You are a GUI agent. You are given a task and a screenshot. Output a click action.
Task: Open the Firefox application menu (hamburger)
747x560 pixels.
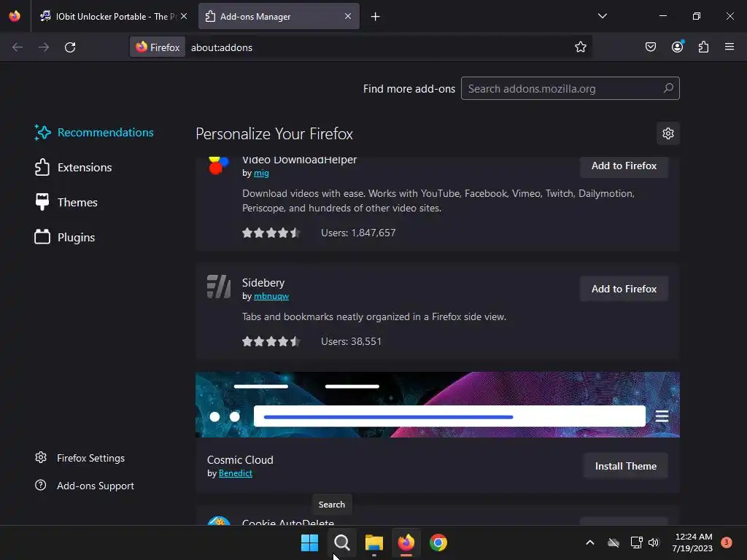coord(729,47)
